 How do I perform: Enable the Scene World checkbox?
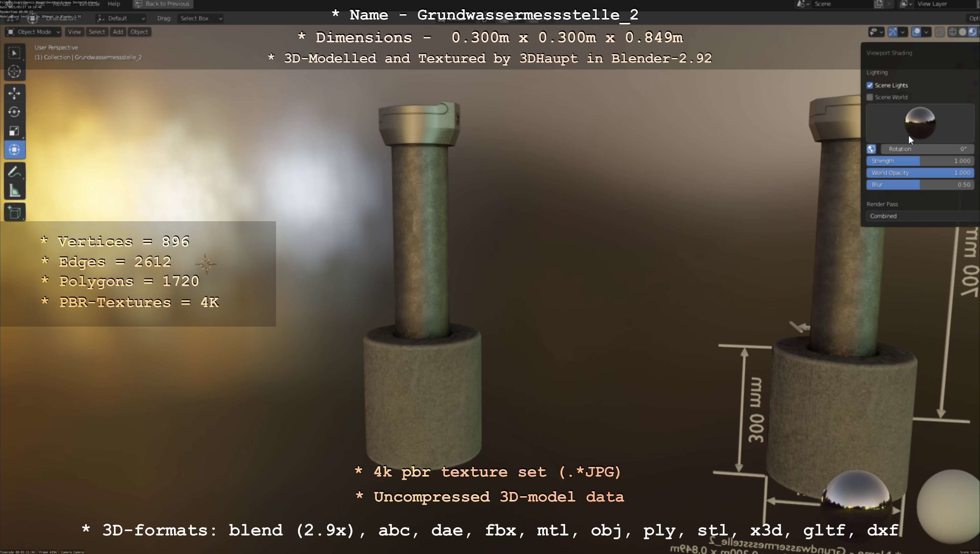(870, 97)
